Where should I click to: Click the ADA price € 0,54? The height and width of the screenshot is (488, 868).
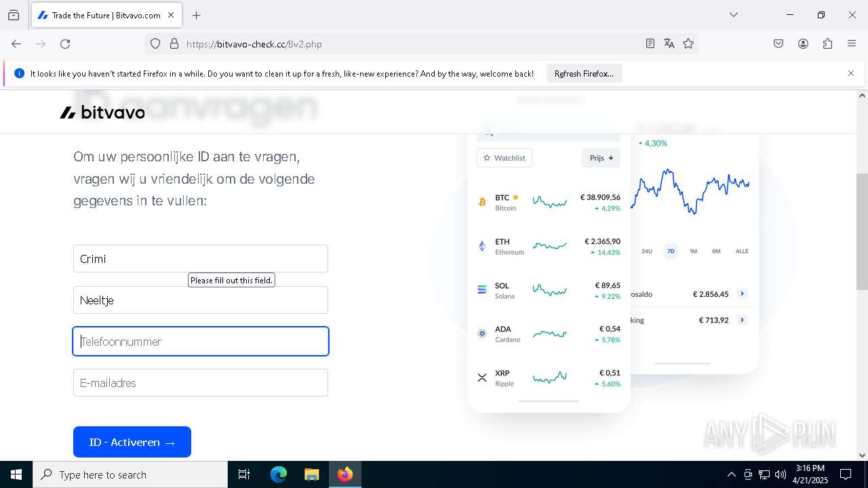(610, 329)
